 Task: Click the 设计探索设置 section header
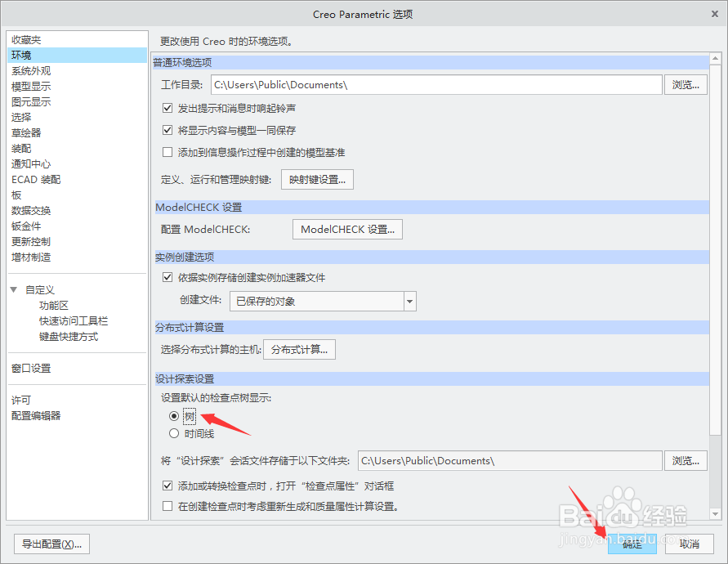coord(432,379)
